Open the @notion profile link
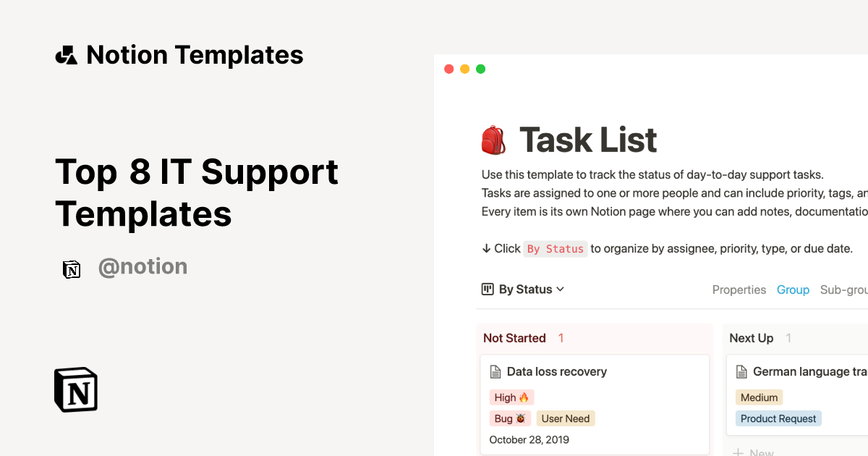 click(142, 267)
